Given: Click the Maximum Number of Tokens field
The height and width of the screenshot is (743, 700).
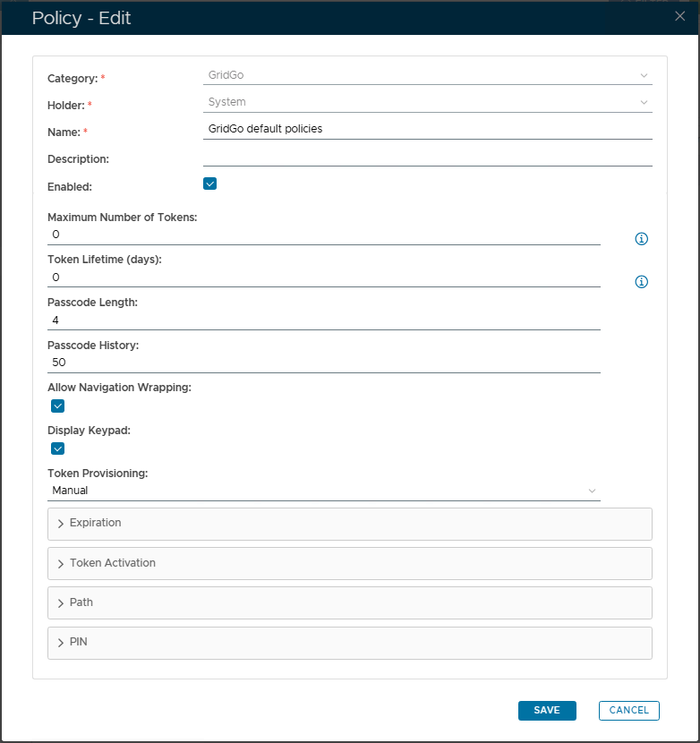Looking at the screenshot, I should pyautogui.click(x=323, y=235).
